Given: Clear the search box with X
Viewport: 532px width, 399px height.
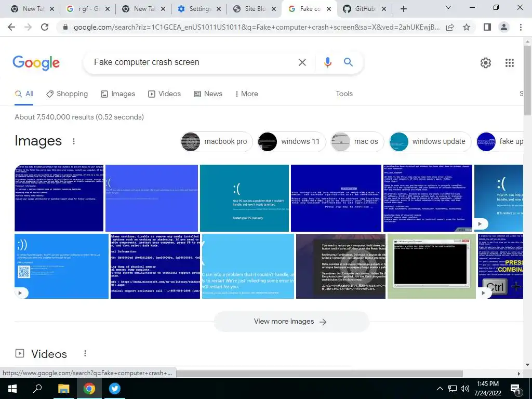Looking at the screenshot, I should click(302, 62).
